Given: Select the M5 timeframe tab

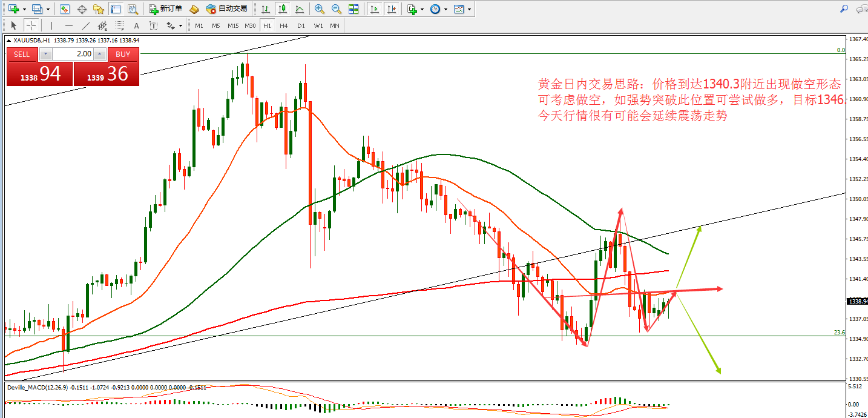Looking at the screenshot, I should point(215,25).
